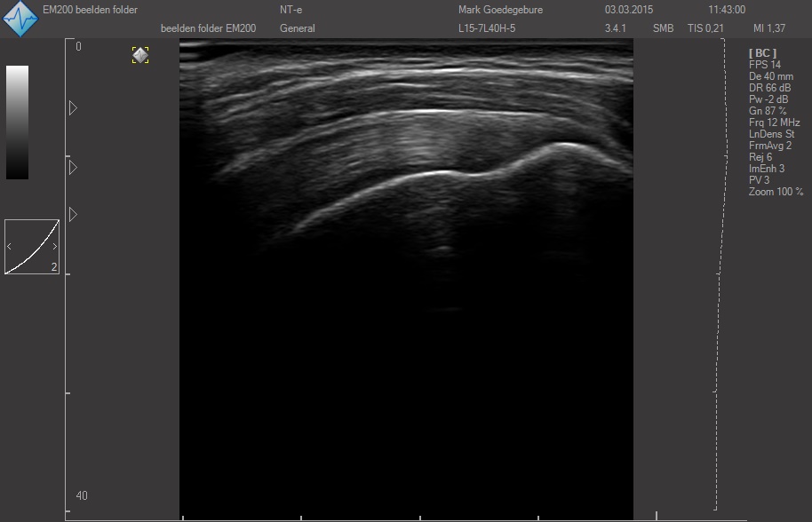Image resolution: width=812 pixels, height=522 pixels.
Task: Click the Zoom 100 % parameter
Action: pos(776,192)
